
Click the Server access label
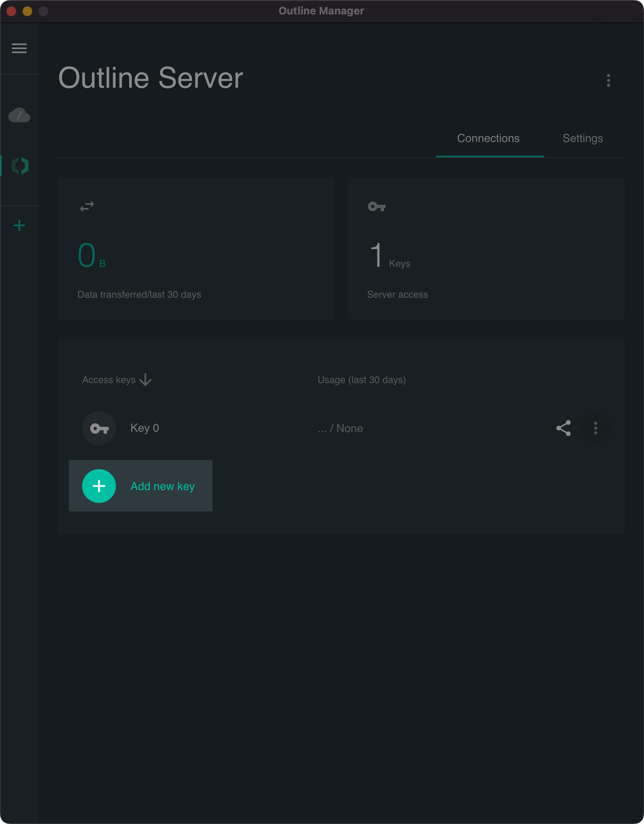click(x=398, y=295)
